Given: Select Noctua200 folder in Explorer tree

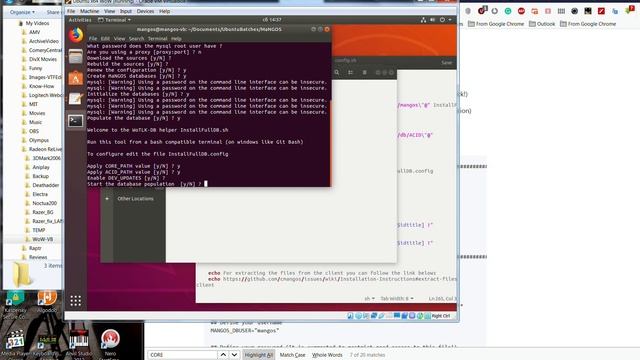Looking at the screenshot, I should (x=44, y=203).
